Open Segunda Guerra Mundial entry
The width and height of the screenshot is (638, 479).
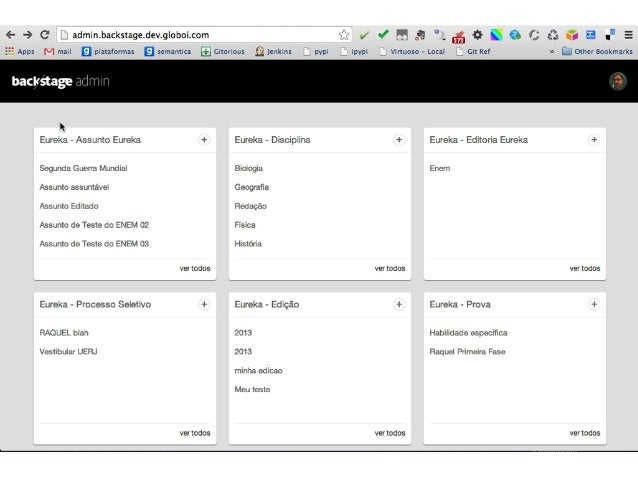pos(83,168)
